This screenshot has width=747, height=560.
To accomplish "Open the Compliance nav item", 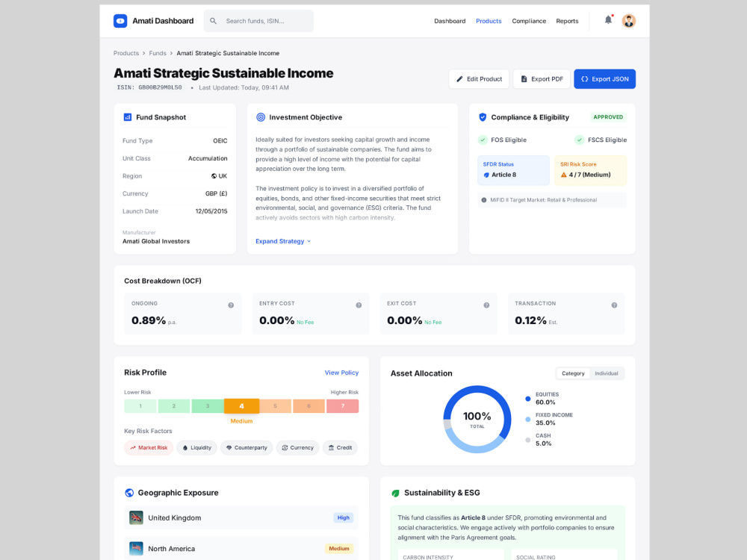I will point(529,21).
